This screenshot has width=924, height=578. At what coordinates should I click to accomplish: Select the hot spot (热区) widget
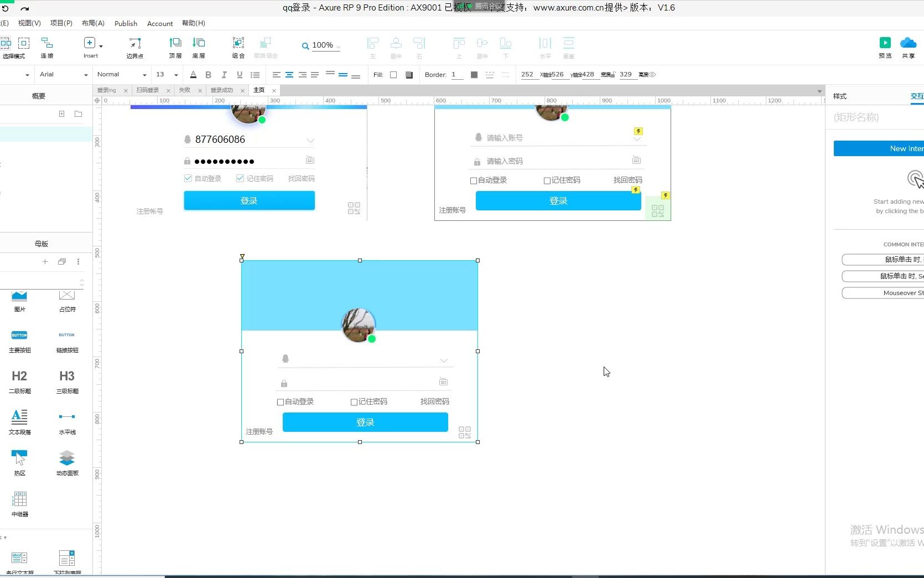coord(19,462)
